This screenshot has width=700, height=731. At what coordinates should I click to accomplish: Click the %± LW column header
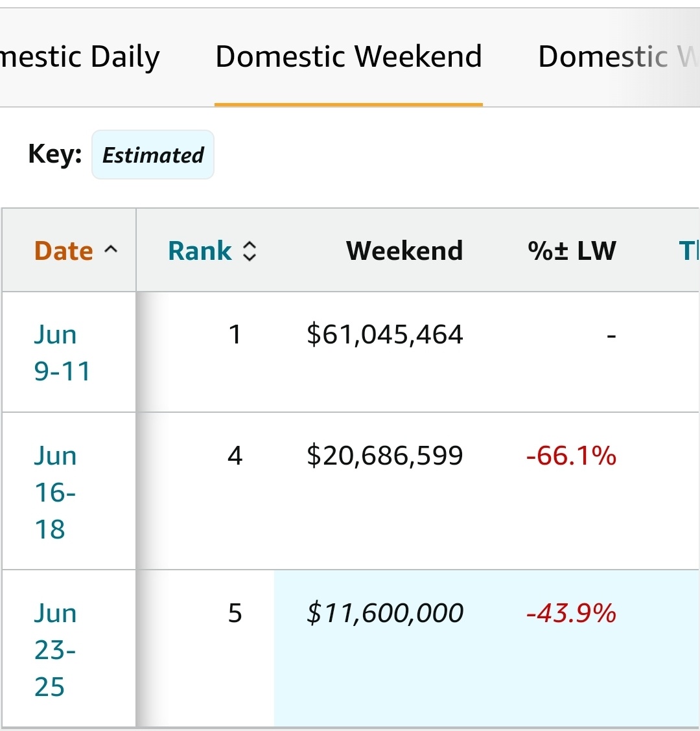(572, 251)
